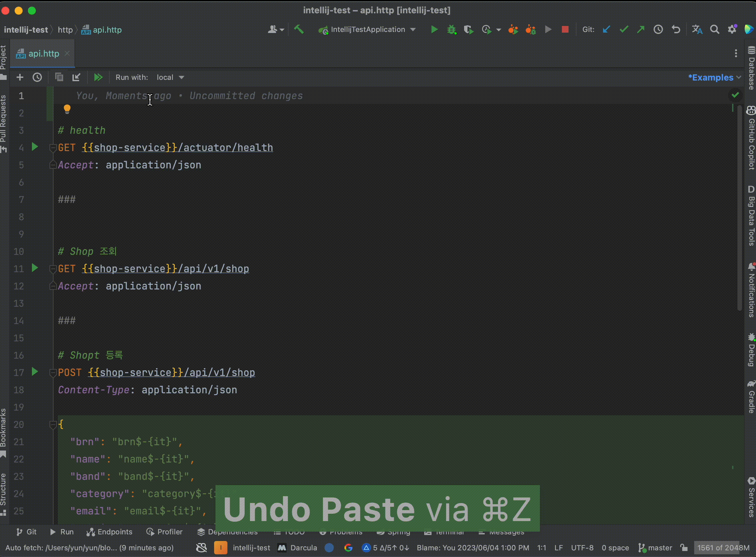Open request history clock icon
756x557 pixels.
[37, 78]
